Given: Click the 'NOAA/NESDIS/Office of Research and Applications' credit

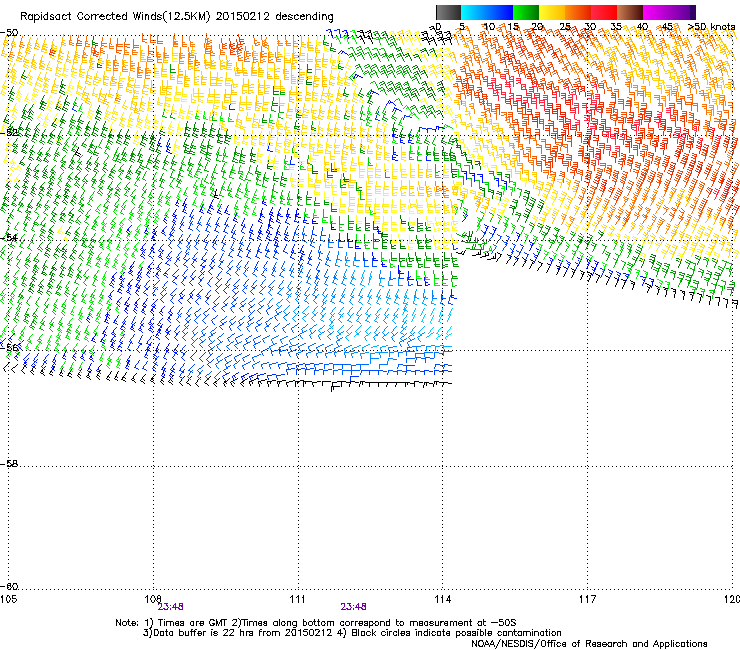Looking at the screenshot, I should 589,644.
